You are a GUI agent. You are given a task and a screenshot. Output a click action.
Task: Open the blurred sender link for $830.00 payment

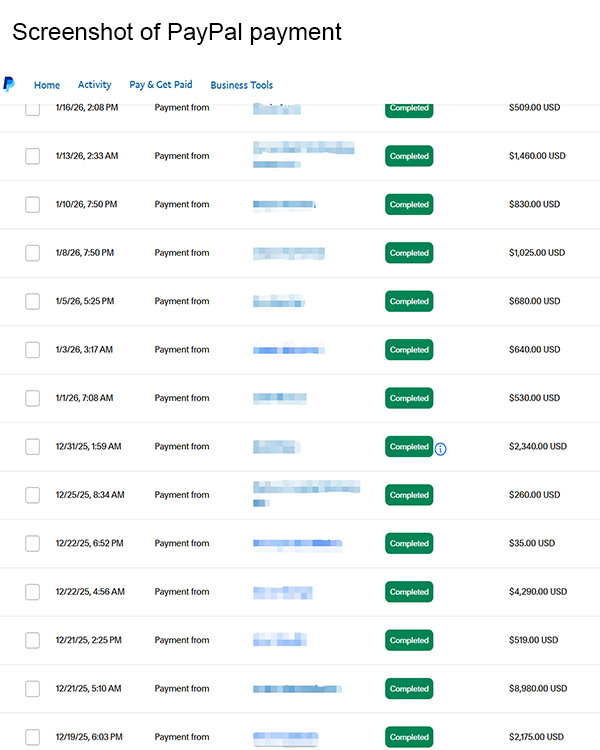point(284,204)
